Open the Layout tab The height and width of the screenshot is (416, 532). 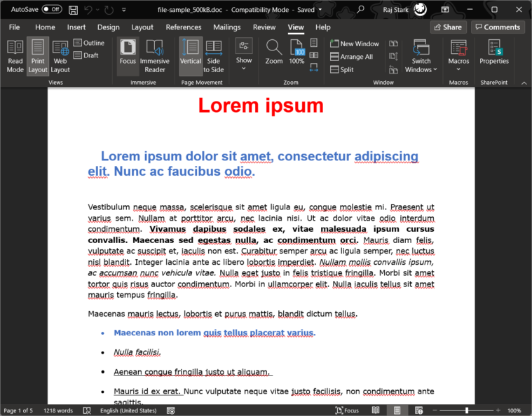coord(142,27)
